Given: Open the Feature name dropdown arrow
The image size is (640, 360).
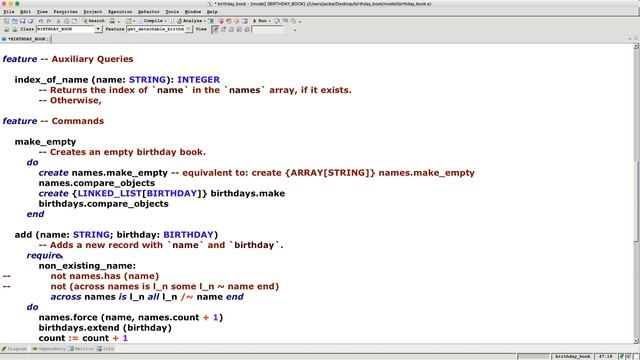Looking at the screenshot, I should 189,29.
